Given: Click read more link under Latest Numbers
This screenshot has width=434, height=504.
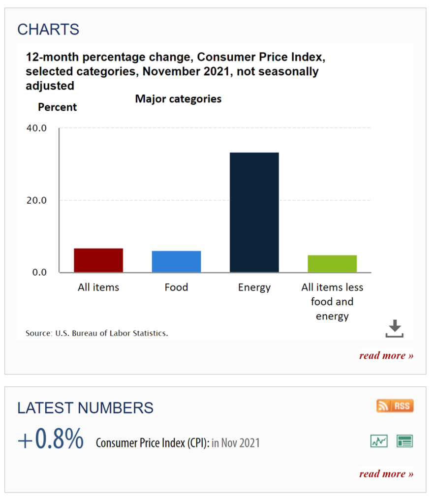Looking at the screenshot, I should 386,474.
